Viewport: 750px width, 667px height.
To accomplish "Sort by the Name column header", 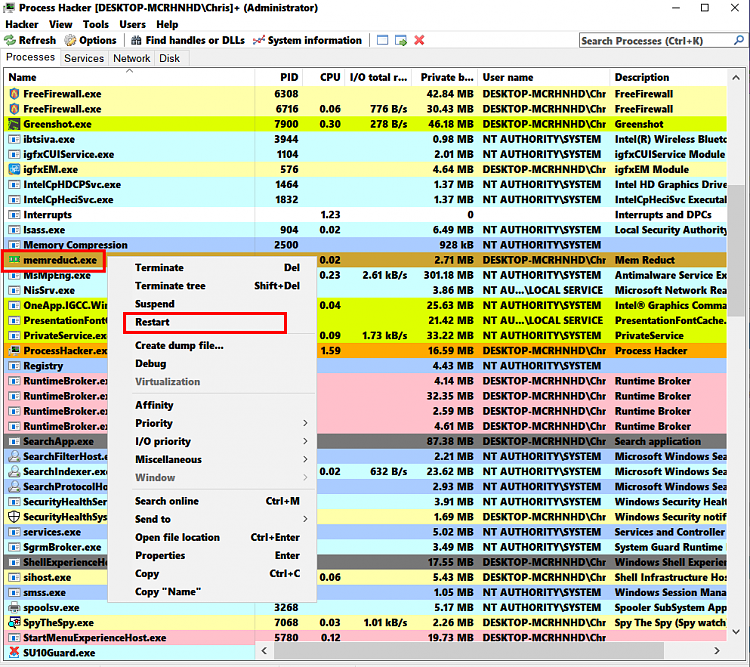I will coord(129,78).
